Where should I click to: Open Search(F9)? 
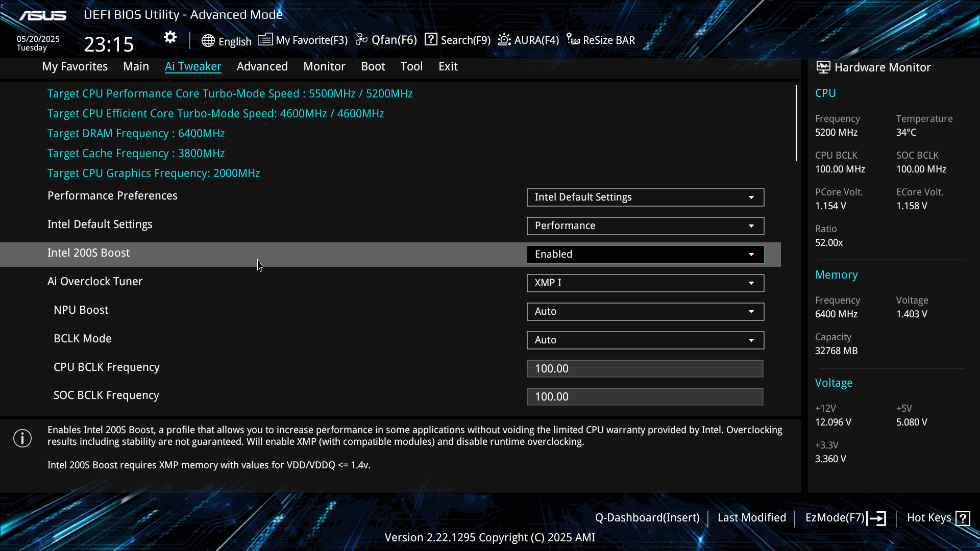[x=465, y=40]
